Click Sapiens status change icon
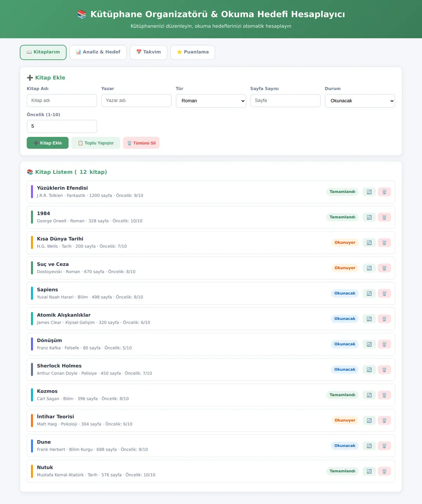The height and width of the screenshot is (504, 422). 369,293
